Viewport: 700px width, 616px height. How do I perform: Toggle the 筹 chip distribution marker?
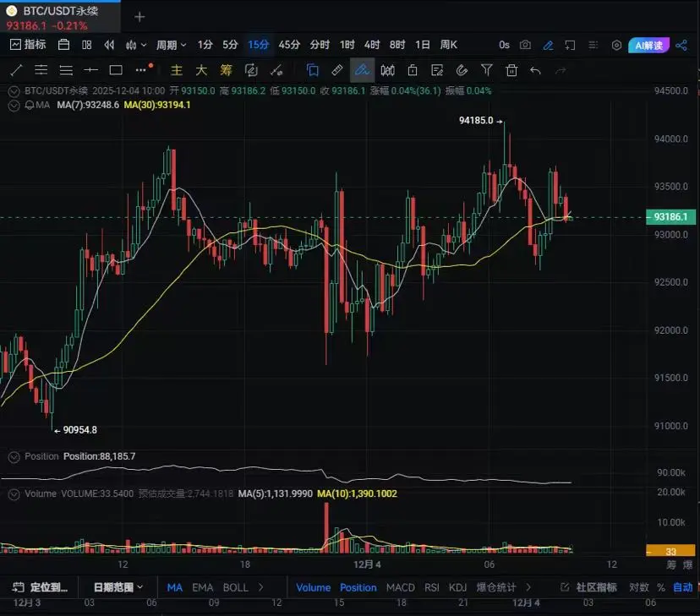tap(227, 70)
